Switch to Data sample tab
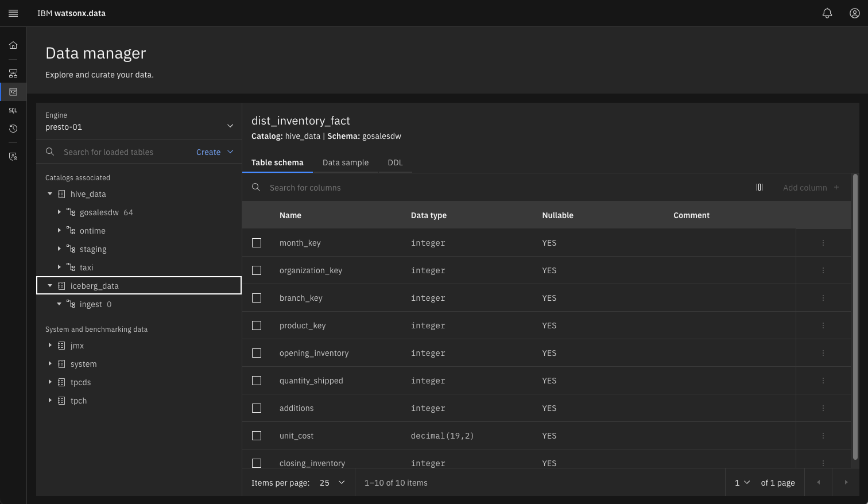The height and width of the screenshot is (504, 868). pyautogui.click(x=346, y=162)
